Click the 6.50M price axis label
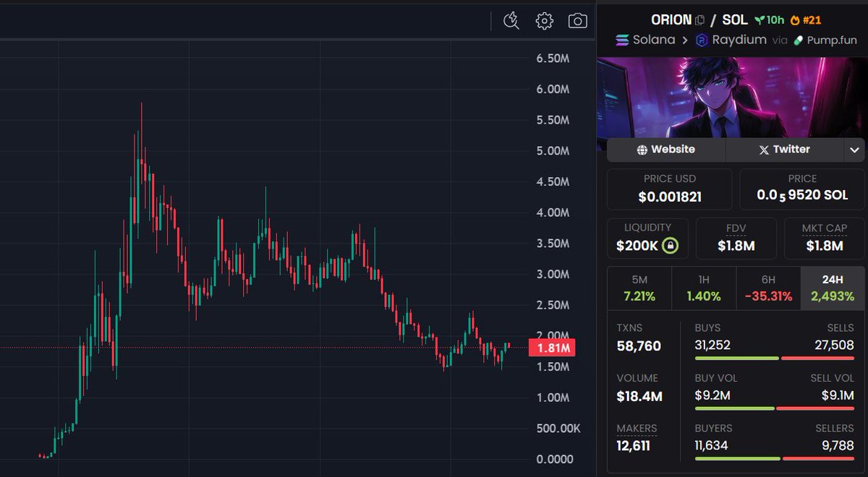Viewport: 868px width, 477px height. [x=553, y=59]
